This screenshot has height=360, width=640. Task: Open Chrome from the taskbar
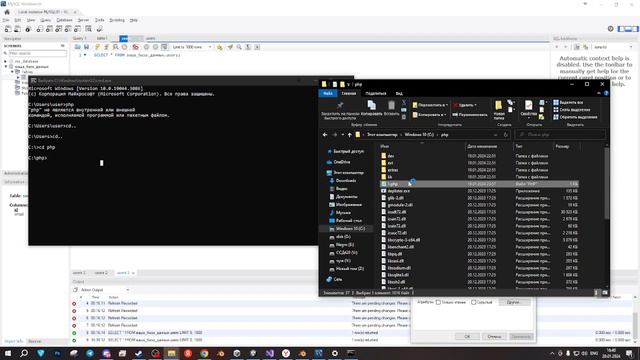204,353
